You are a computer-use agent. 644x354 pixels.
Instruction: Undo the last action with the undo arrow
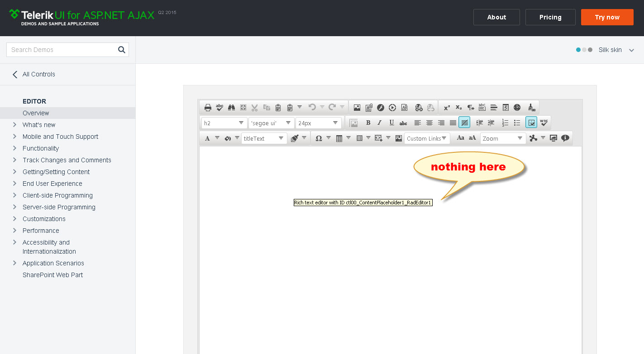click(x=312, y=107)
